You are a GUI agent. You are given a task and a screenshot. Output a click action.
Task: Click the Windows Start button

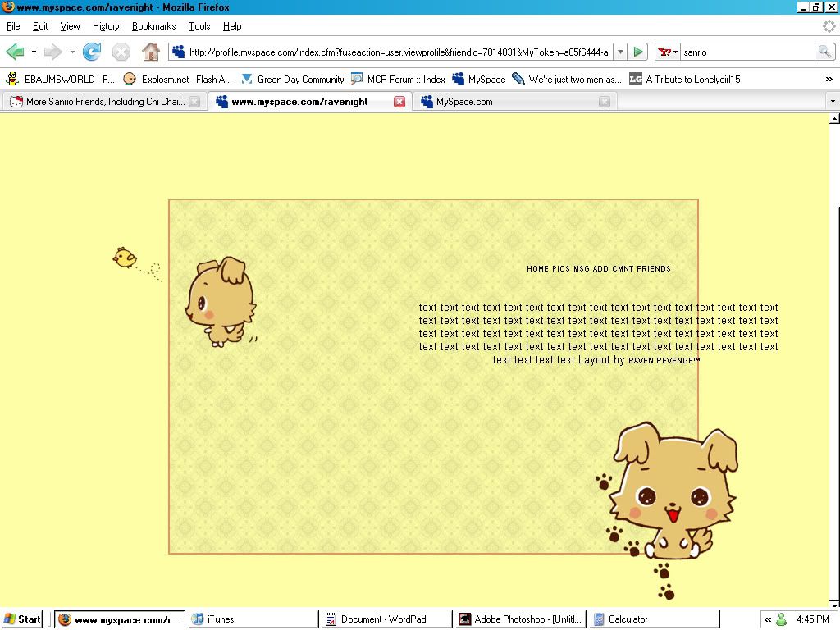[23, 619]
